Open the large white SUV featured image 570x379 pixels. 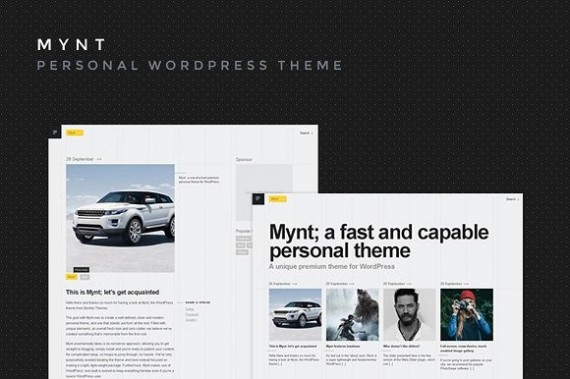120,218
